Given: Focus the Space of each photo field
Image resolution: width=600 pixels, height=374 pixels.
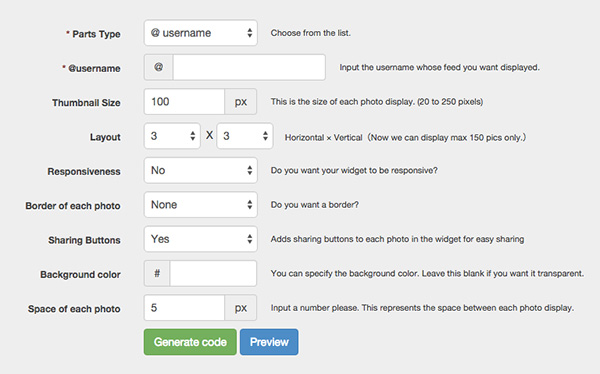Looking at the screenshot, I should click(184, 308).
